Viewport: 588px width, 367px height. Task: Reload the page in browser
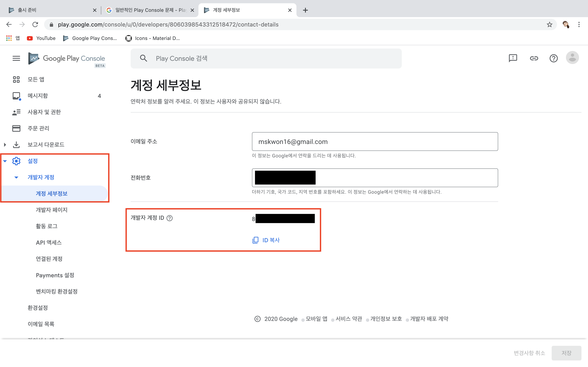click(x=35, y=24)
